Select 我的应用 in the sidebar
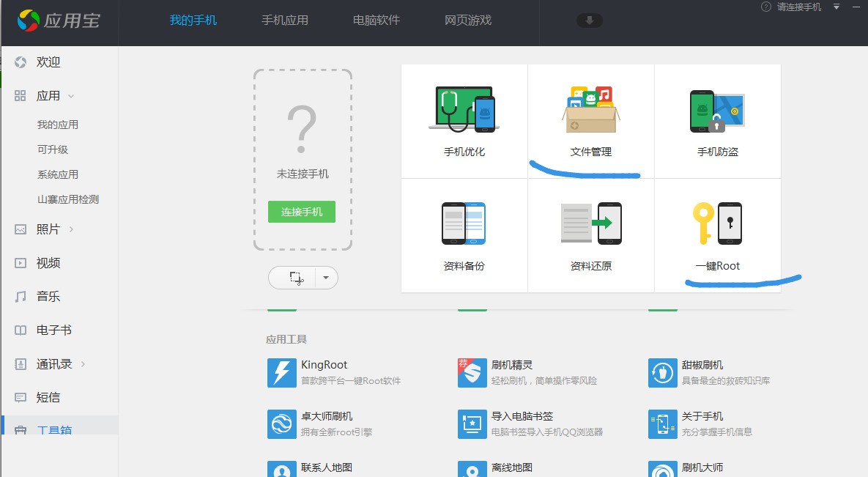 [x=58, y=125]
